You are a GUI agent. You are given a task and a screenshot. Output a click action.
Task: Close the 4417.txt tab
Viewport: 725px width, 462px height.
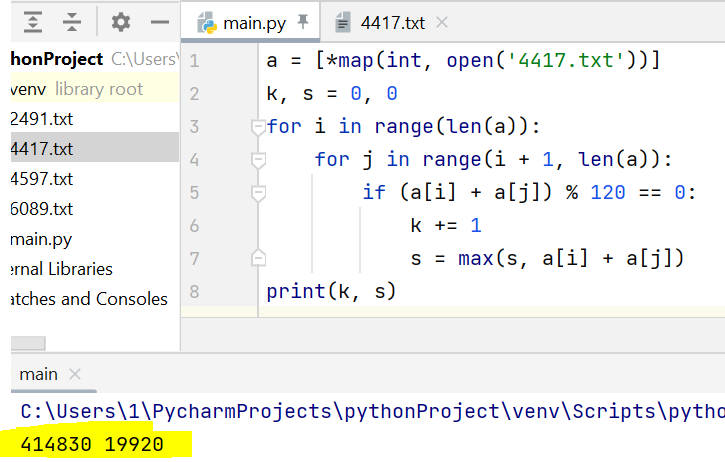442,22
